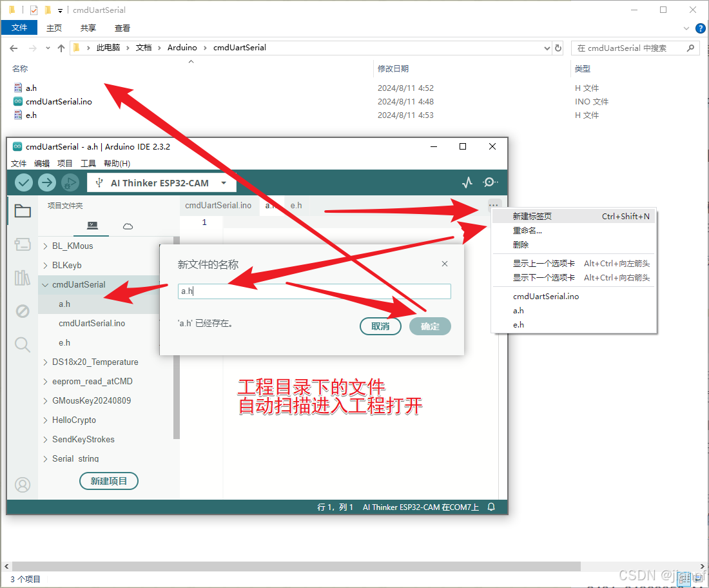
Task: Open the Serial Monitor icon
Action: (490, 182)
